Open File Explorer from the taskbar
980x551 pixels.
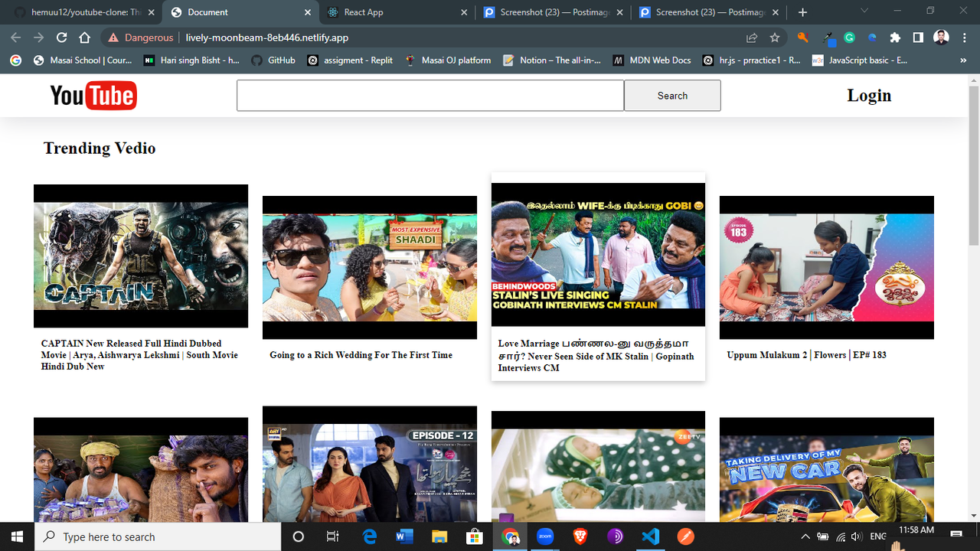click(x=439, y=536)
